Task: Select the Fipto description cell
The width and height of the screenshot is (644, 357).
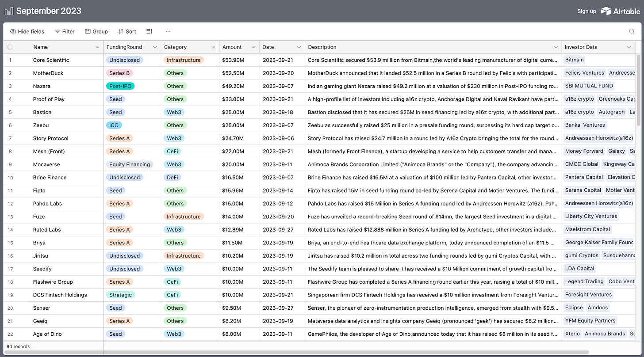Action: [x=433, y=190]
